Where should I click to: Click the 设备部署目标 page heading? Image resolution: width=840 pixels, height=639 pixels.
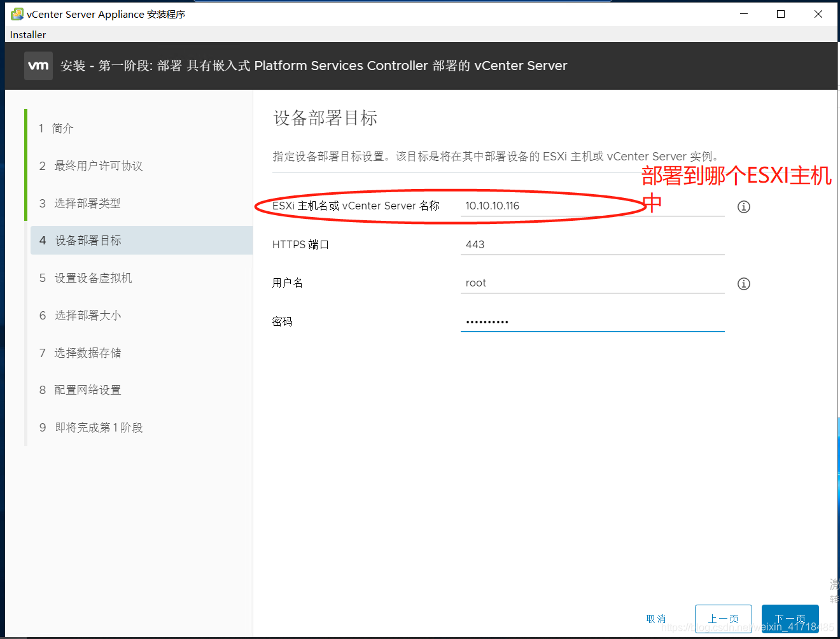325,118
